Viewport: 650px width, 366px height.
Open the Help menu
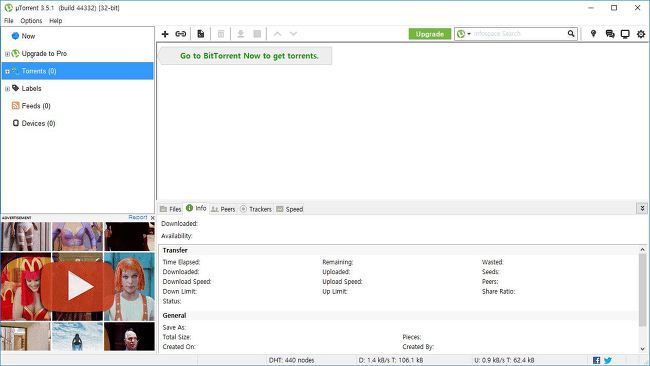tap(56, 21)
